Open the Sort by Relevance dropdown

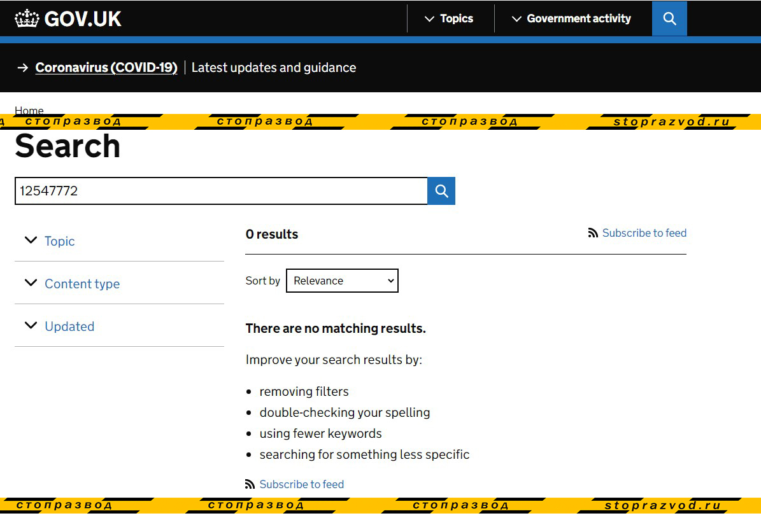pos(342,281)
